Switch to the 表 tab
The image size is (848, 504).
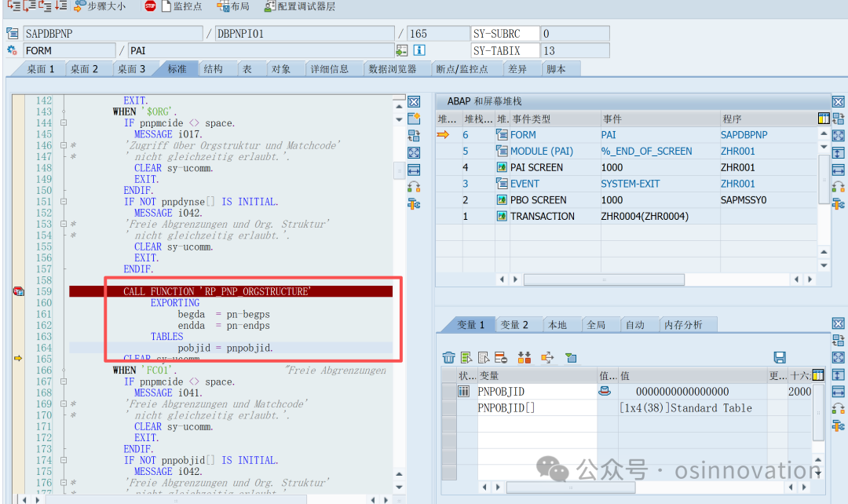[x=247, y=68]
